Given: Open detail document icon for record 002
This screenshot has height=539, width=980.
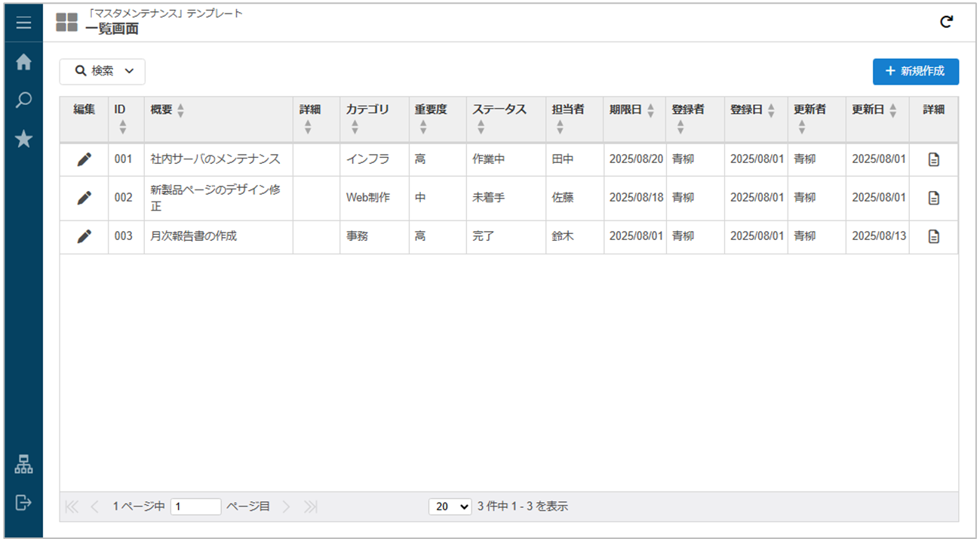Looking at the screenshot, I should [933, 198].
